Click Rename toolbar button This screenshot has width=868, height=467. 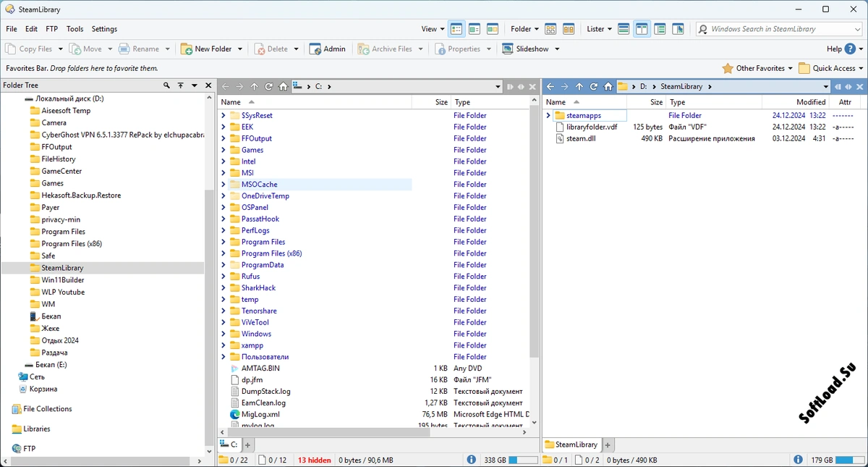pos(139,49)
